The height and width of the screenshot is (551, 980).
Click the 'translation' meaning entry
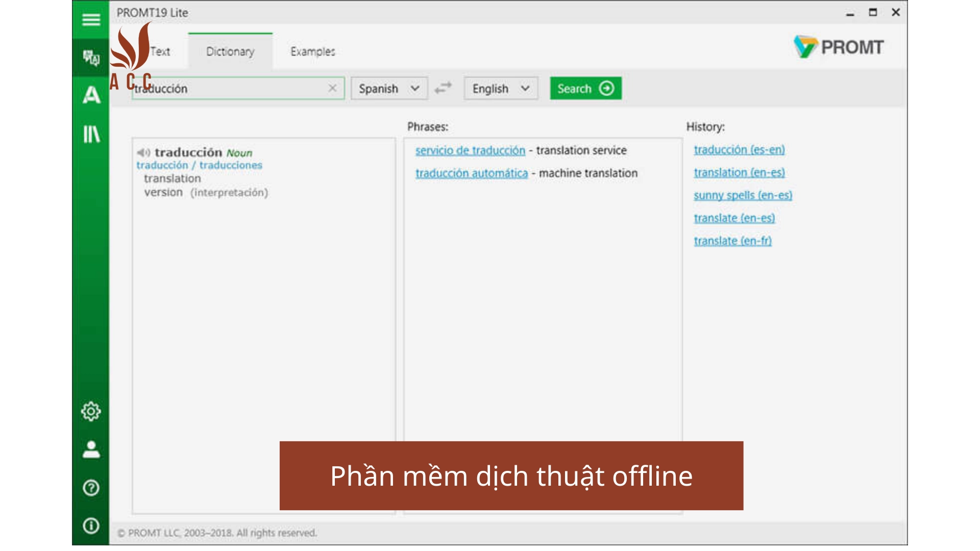(173, 179)
